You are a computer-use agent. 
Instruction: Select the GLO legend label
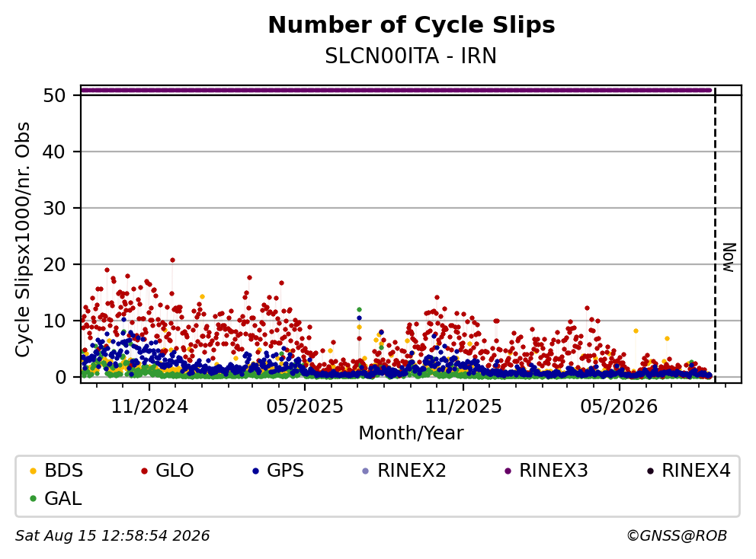click(175, 471)
